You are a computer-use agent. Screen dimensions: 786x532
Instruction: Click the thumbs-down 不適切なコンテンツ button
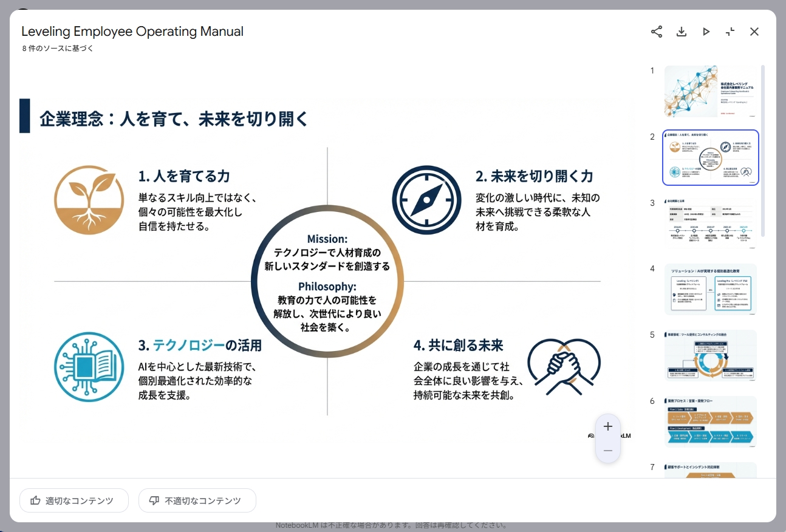(x=197, y=500)
